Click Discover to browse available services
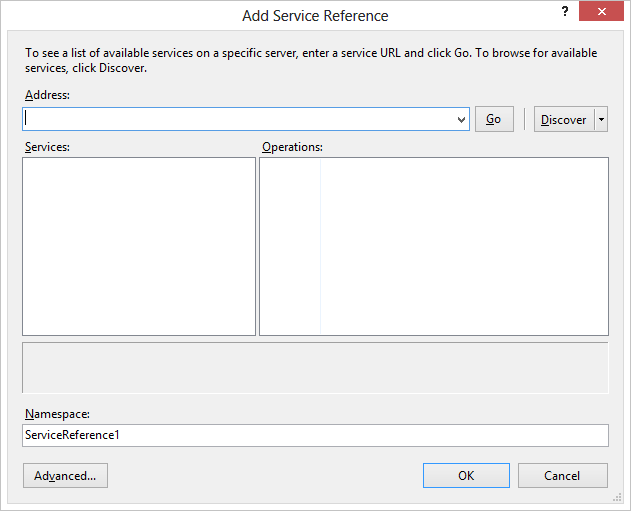The width and height of the screenshot is (631, 511). coord(564,120)
